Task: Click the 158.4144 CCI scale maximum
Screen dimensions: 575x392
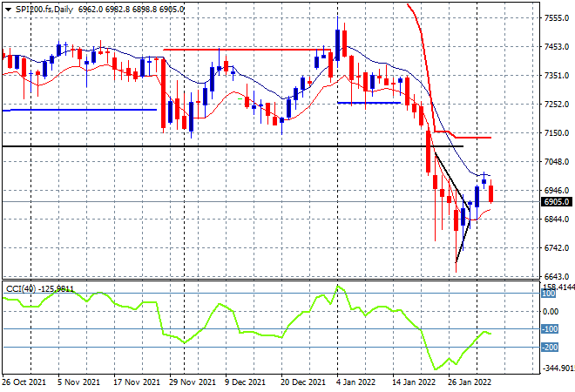Action: click(558, 287)
